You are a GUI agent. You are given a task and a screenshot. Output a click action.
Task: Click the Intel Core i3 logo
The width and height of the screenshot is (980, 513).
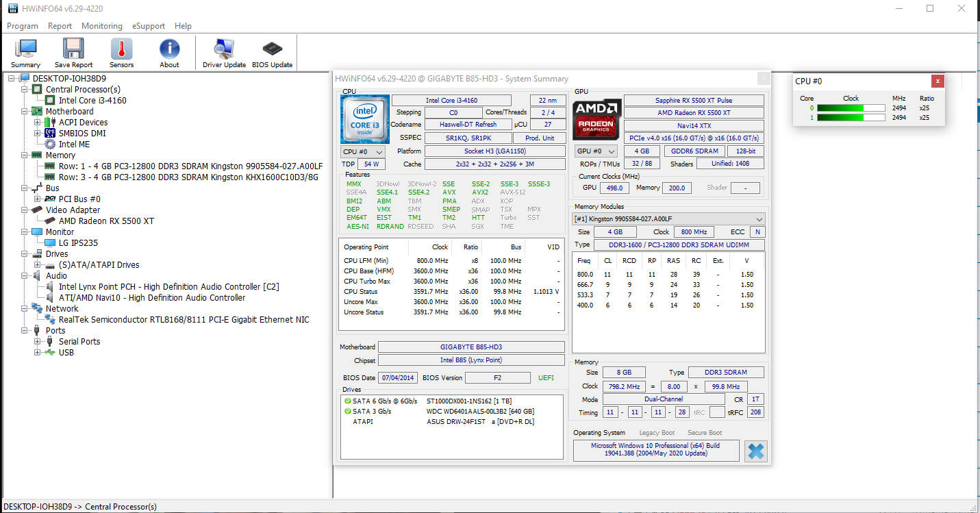pos(365,119)
